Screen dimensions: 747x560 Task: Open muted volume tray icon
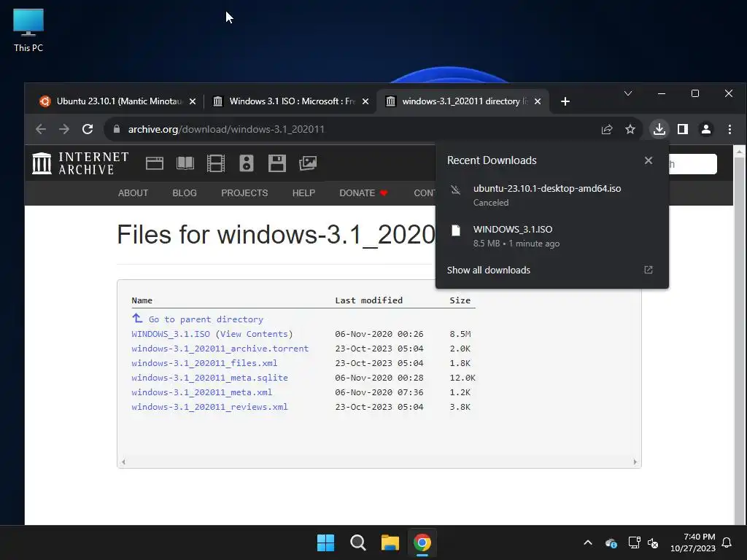click(653, 542)
